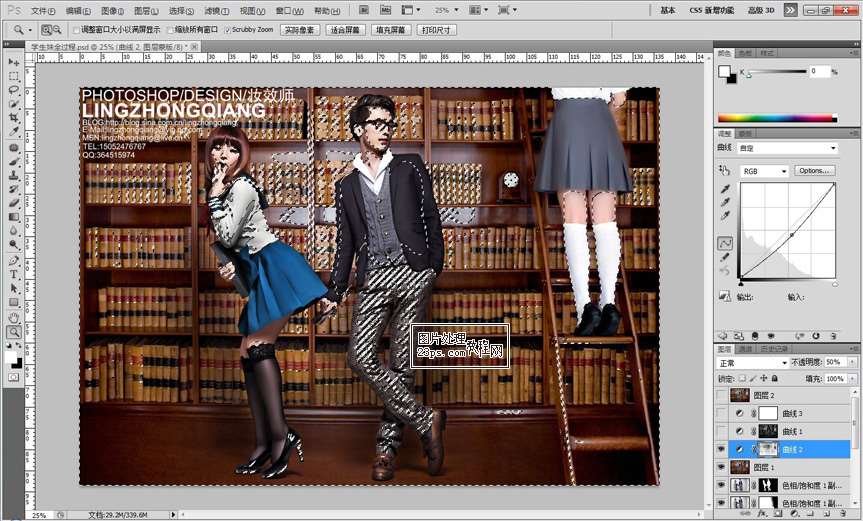Pick the white point eyedropper in Curves
Image resolution: width=863 pixels, height=521 pixels.
click(725, 216)
